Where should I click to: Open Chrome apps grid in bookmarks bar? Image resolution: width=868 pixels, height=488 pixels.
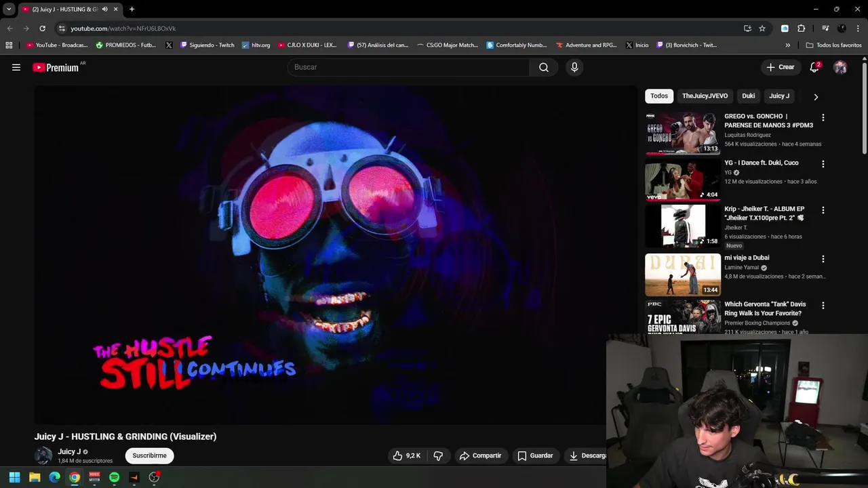[9, 45]
